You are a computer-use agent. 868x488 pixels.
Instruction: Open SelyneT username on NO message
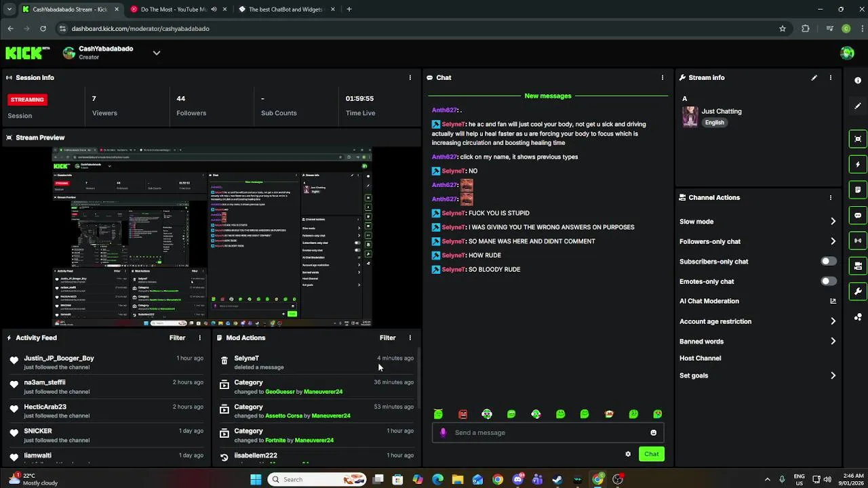point(453,171)
